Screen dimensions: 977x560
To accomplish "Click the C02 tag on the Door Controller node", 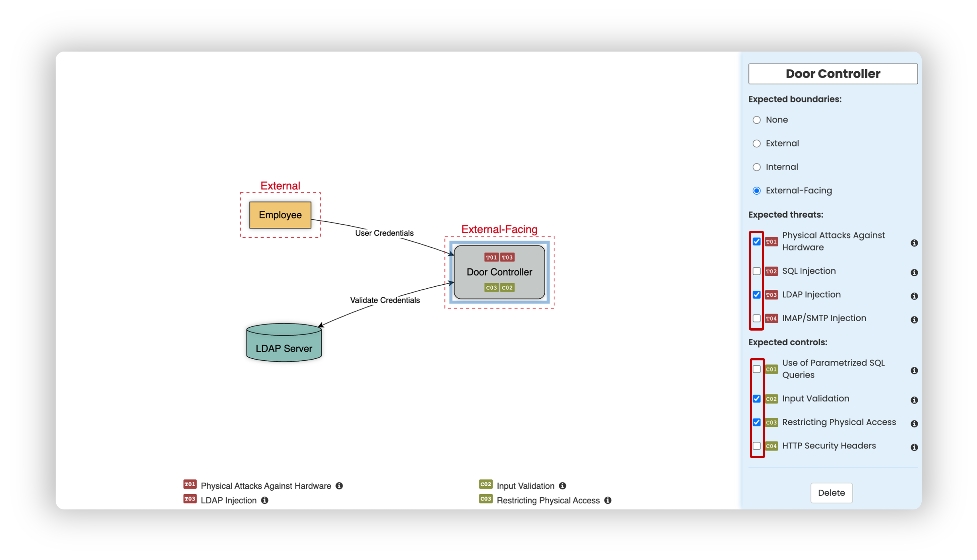I will 507,288.
